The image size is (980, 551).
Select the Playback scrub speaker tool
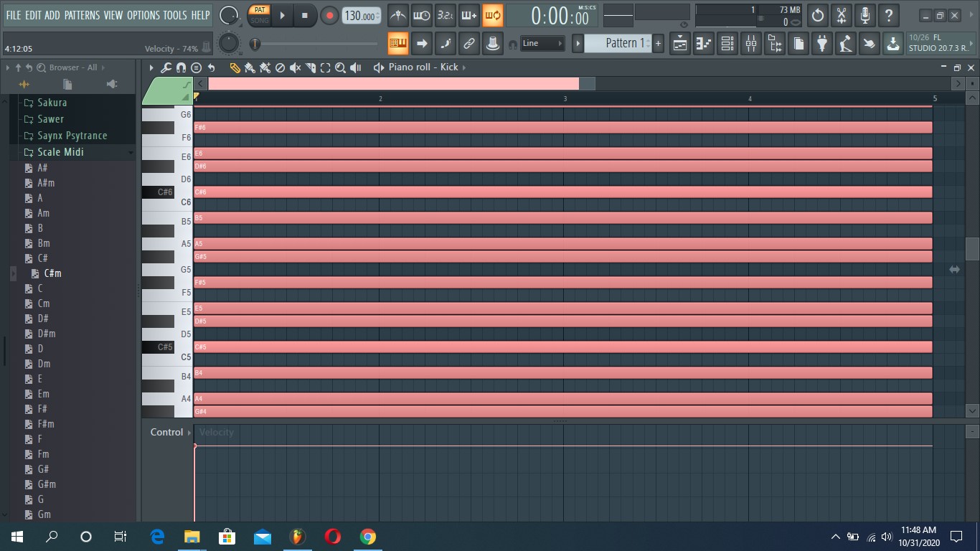point(355,67)
